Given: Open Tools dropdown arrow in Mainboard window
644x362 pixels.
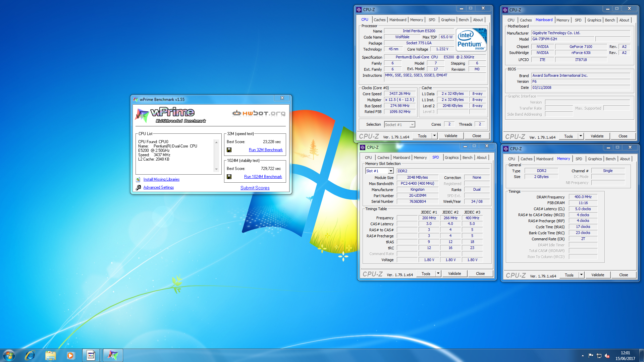Looking at the screenshot, I should click(x=581, y=136).
